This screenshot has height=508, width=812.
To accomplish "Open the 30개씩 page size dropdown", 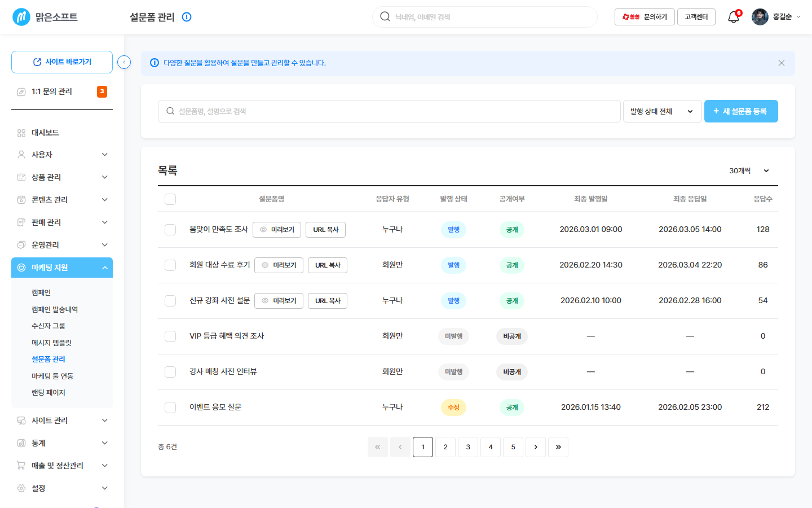I will coord(749,170).
